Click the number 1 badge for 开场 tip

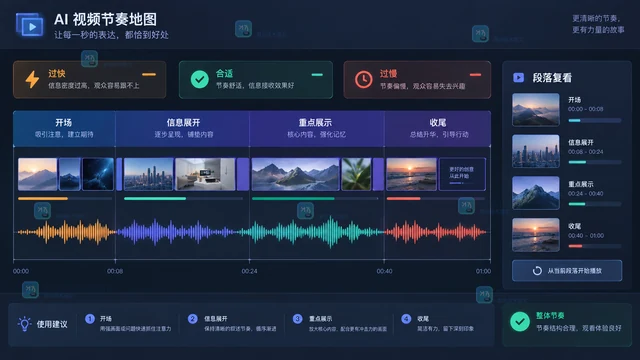coord(90,319)
